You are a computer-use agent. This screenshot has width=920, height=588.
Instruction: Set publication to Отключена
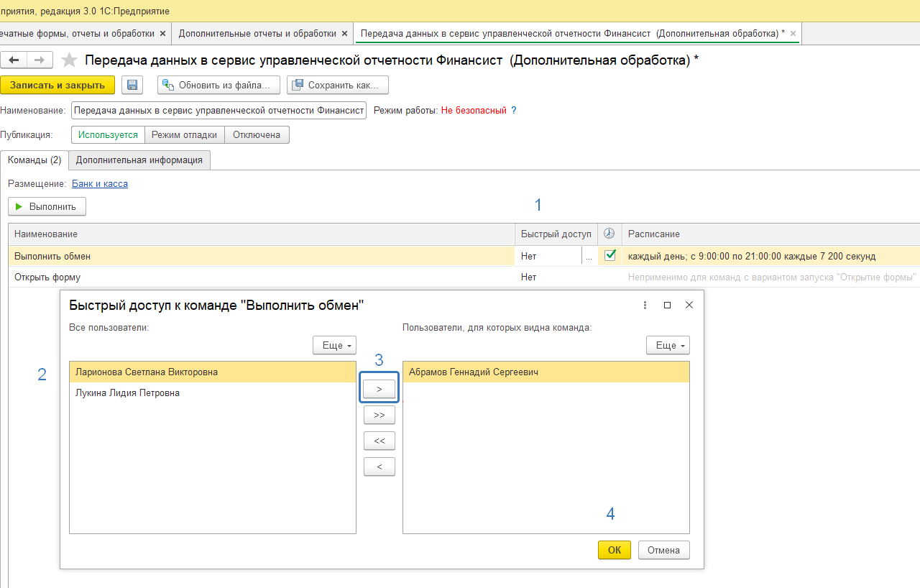pyautogui.click(x=257, y=134)
